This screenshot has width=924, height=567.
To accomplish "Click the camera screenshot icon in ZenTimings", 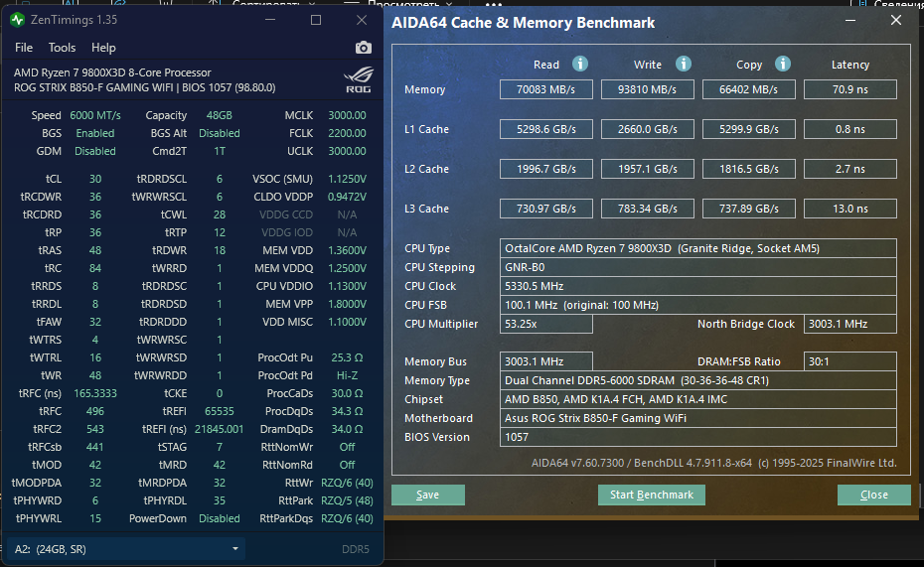I will [x=363, y=48].
